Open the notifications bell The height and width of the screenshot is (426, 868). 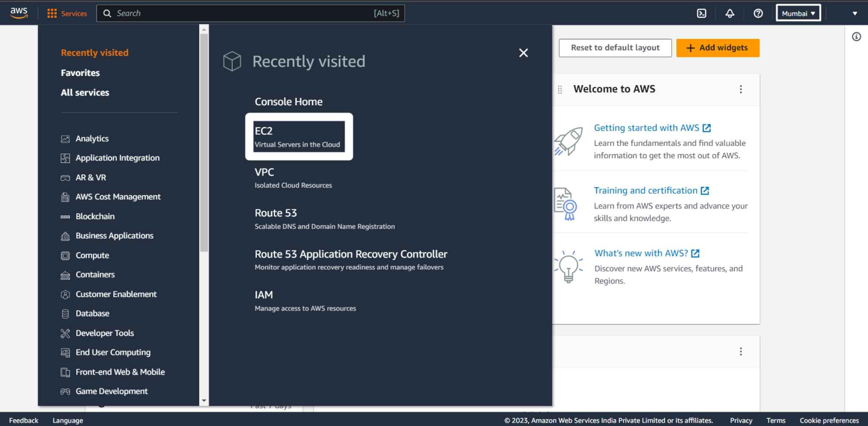coord(730,14)
